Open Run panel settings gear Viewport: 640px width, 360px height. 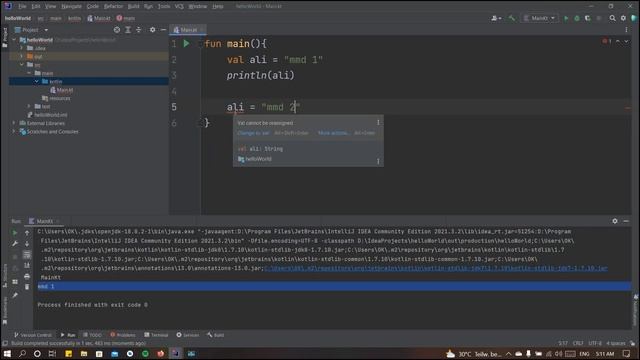(x=615, y=221)
